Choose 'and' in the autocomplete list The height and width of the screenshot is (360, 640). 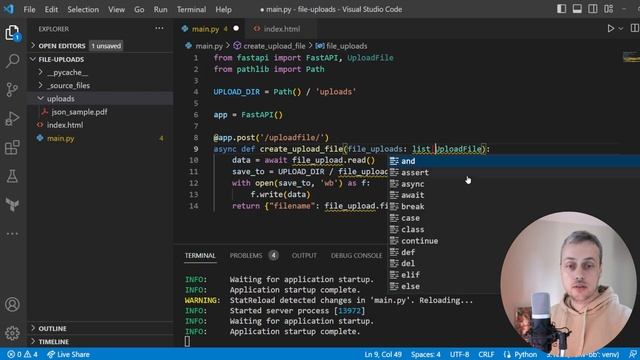point(513,161)
